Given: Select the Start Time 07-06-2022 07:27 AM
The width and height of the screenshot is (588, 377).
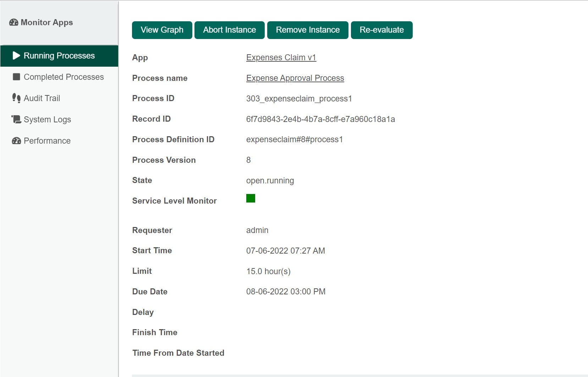Looking at the screenshot, I should point(286,251).
